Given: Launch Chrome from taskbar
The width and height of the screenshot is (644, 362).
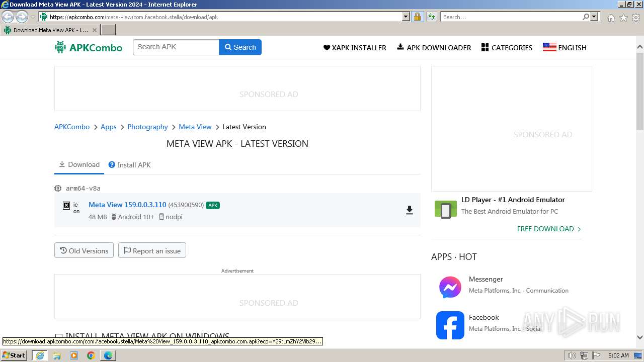Looking at the screenshot, I should pyautogui.click(x=91, y=355).
